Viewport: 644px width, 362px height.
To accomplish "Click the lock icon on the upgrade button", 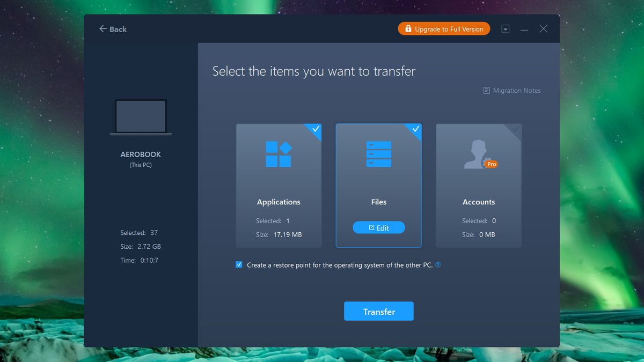I will click(x=408, y=28).
